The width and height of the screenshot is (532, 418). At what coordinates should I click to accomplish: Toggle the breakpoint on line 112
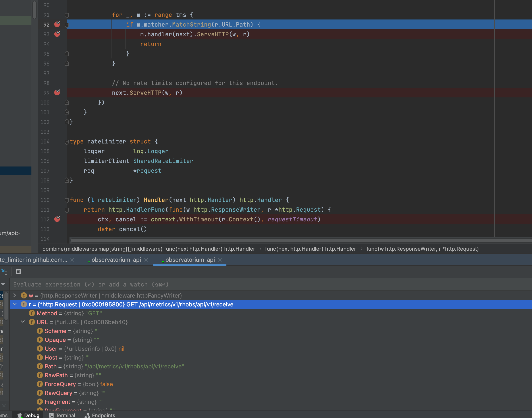57,219
